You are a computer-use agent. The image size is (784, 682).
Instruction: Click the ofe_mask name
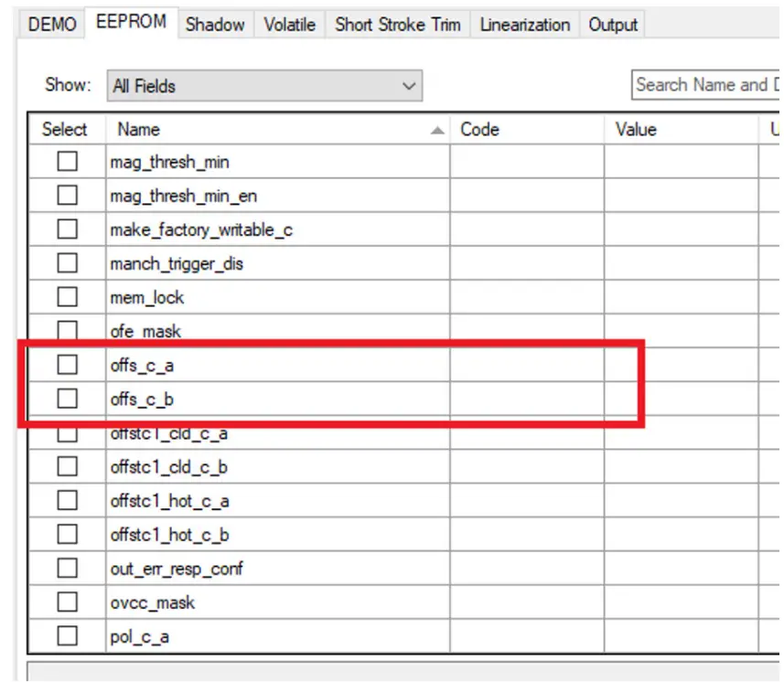(145, 331)
